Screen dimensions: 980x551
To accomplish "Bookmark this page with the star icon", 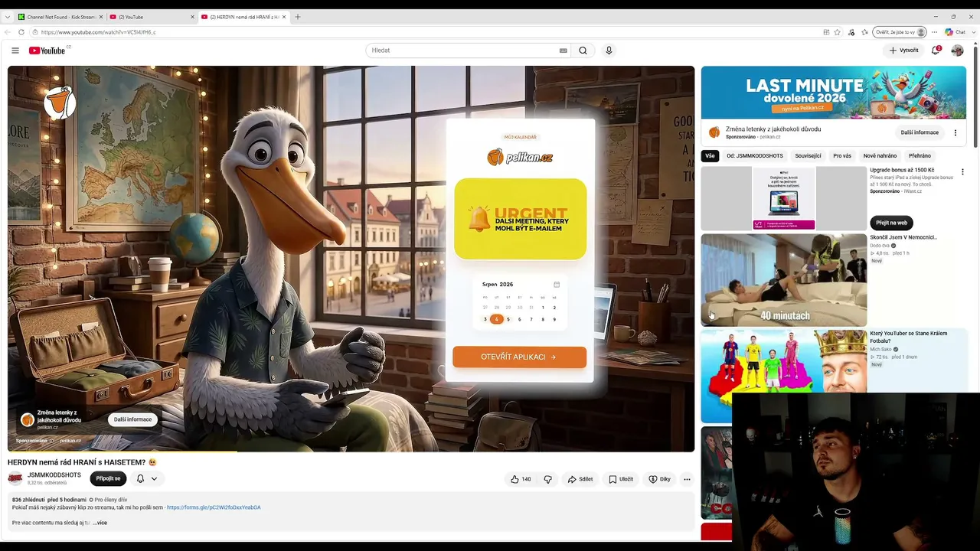I will click(x=838, y=32).
